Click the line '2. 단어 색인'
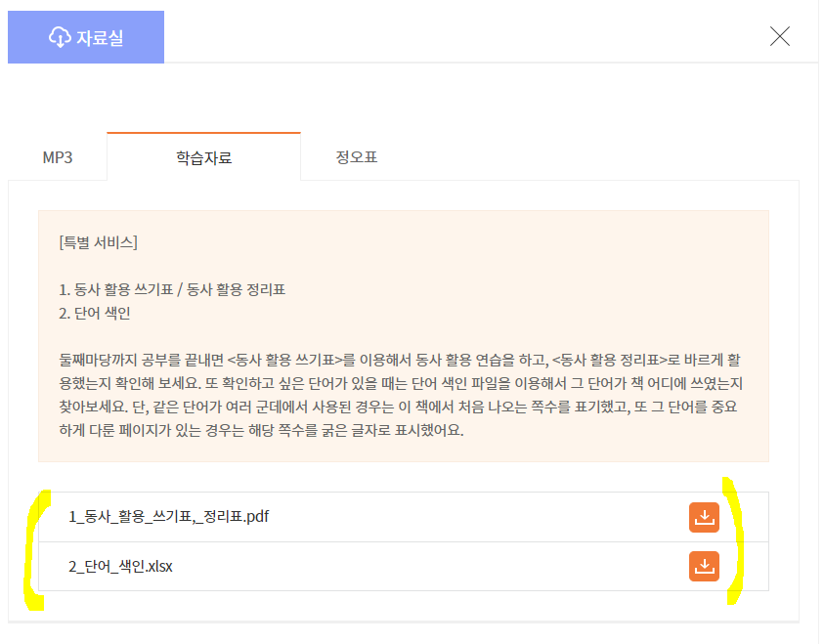This screenshot has width=824, height=644. point(95,313)
